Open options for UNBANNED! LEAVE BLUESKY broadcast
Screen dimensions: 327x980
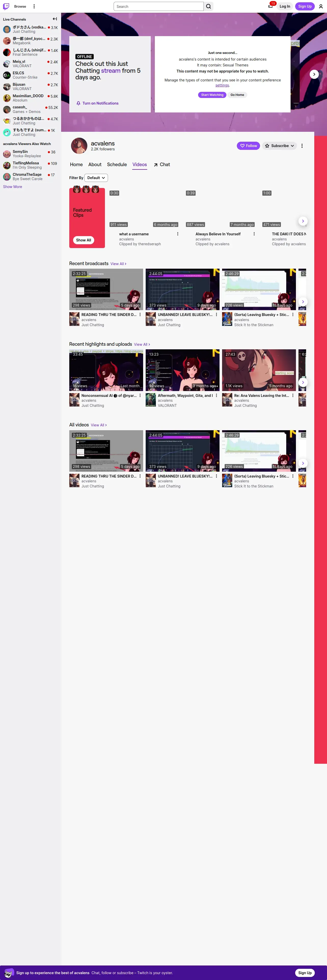(x=217, y=315)
